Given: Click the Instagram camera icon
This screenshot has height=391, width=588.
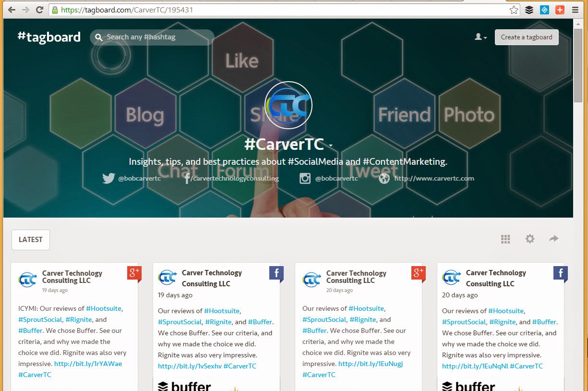Looking at the screenshot, I should 305,178.
